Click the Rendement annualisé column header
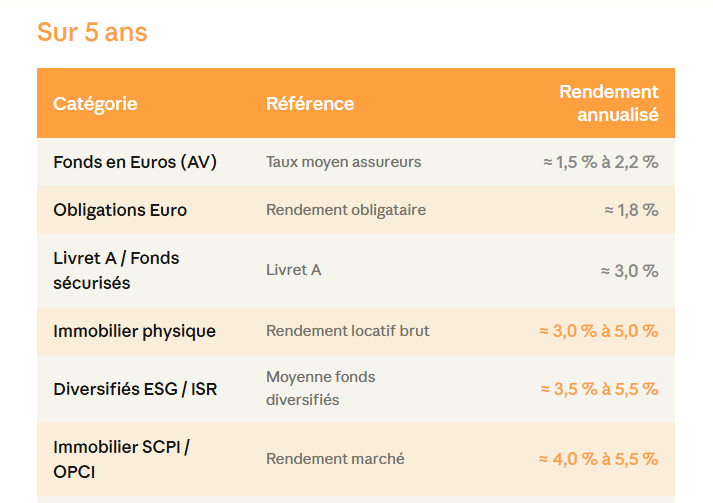Screen dimensions: 713x503 608,103
